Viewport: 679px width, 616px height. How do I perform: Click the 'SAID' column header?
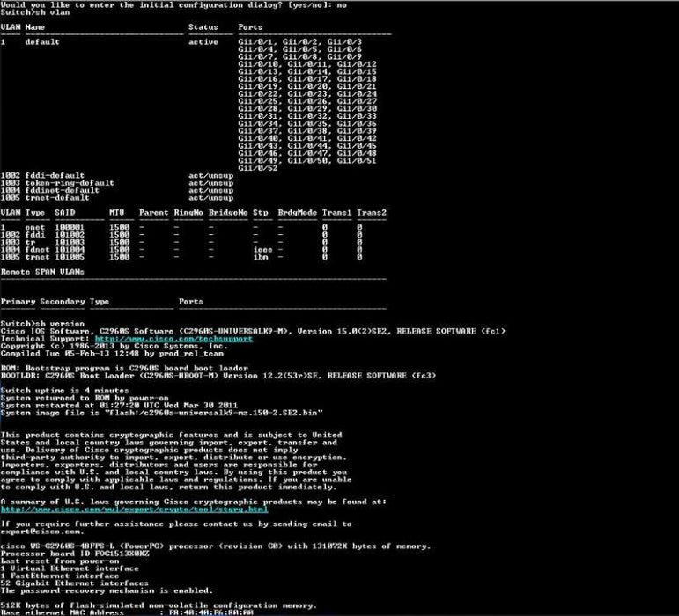65,213
